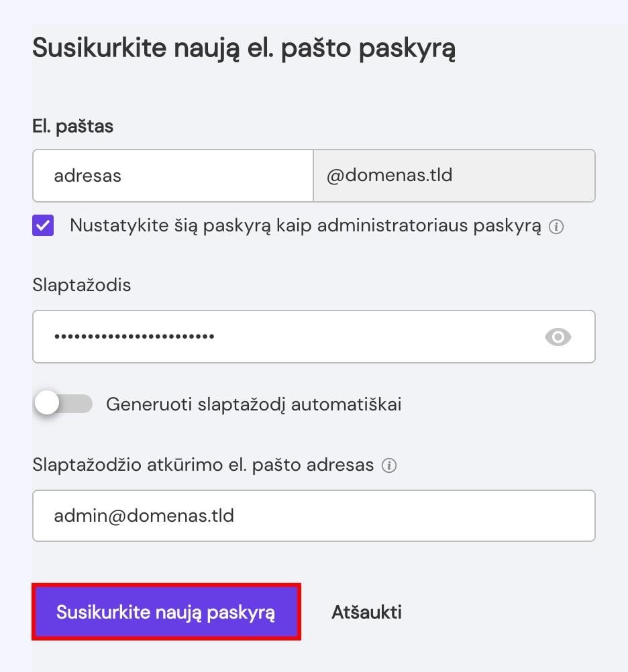This screenshot has height=672, width=628.
Task: Click into the password dots field
Action: (x=282, y=337)
